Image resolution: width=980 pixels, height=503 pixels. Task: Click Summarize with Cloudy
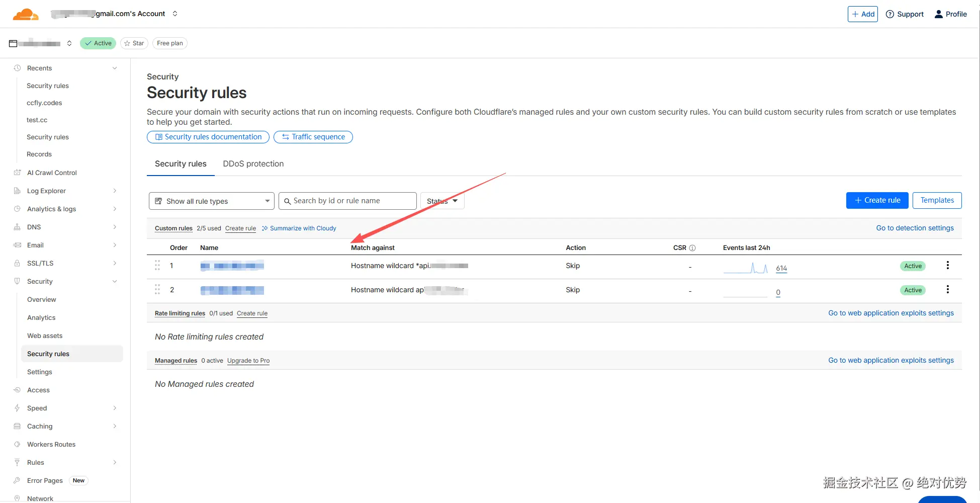click(299, 228)
